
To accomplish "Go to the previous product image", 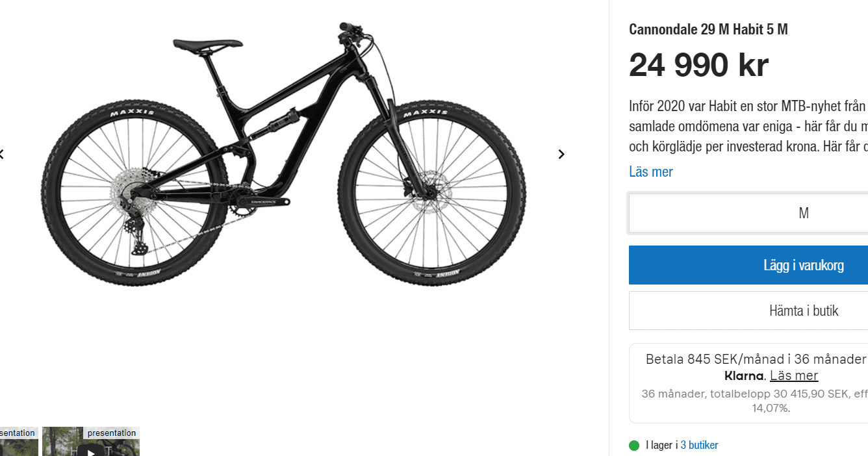I will [2, 154].
